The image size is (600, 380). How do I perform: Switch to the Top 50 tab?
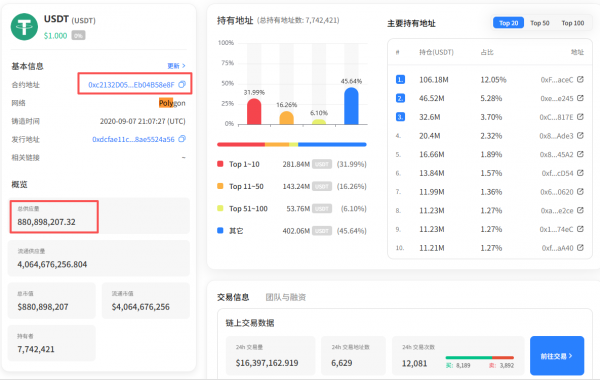point(540,23)
